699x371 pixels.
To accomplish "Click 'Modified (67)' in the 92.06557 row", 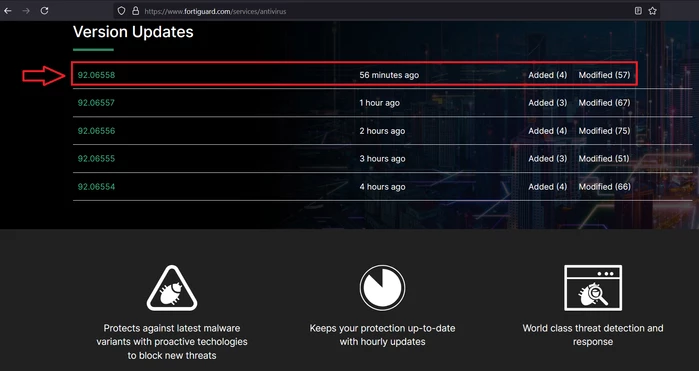I will (x=604, y=103).
